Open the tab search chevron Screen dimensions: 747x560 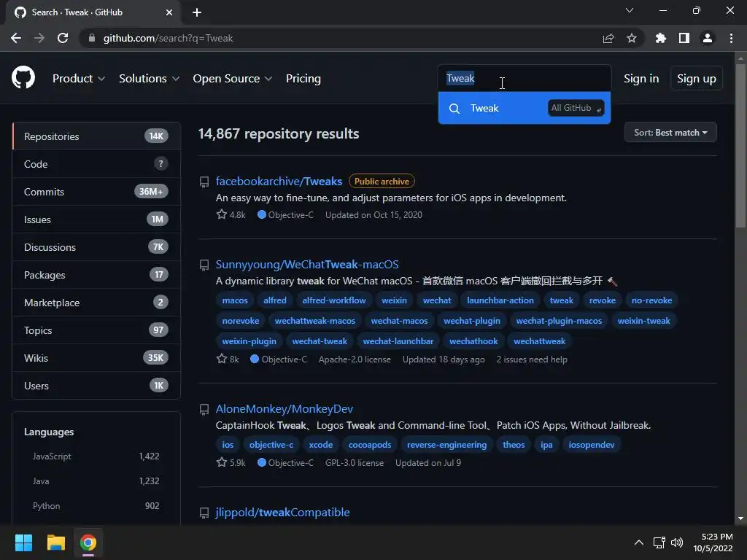[630, 10]
